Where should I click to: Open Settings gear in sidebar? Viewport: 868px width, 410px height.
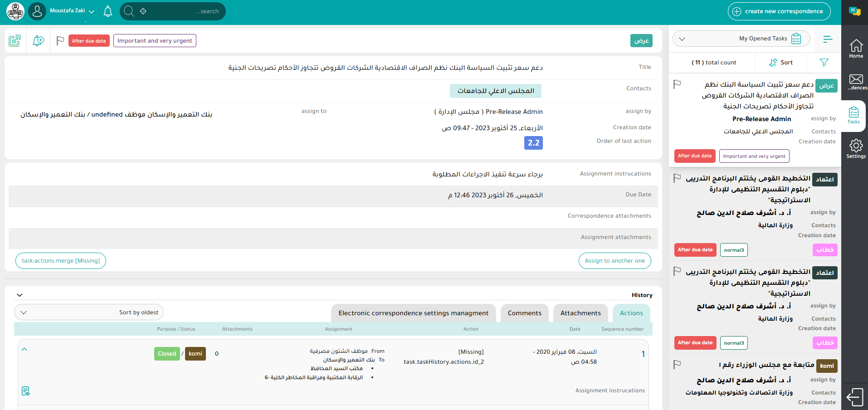click(x=856, y=149)
